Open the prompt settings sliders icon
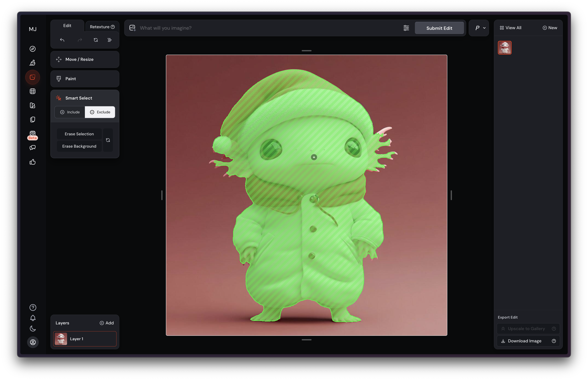Viewport: 588px width, 380px height. tap(406, 28)
